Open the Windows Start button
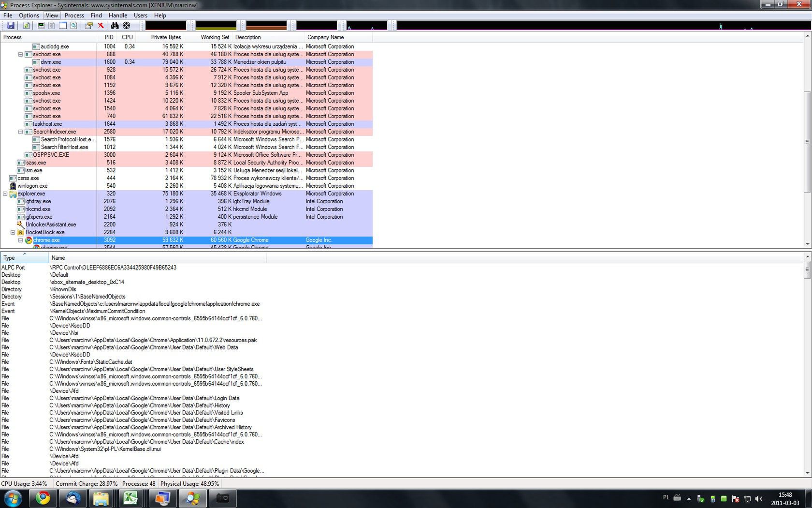The height and width of the screenshot is (508, 812). coord(13,498)
